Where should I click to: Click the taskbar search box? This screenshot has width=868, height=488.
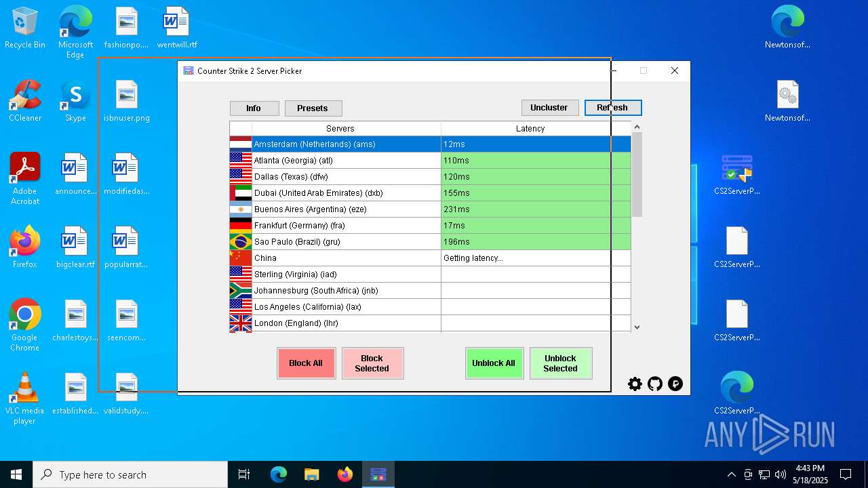tap(130, 474)
